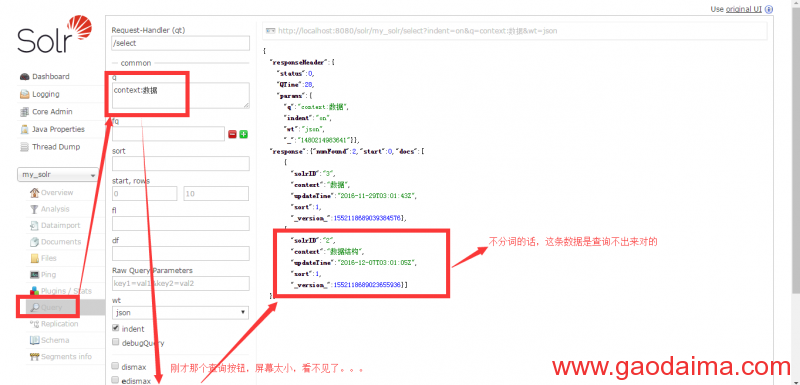Image resolution: width=800 pixels, height=385 pixels.
Task: Click the Documents icon
Action: coord(34,242)
